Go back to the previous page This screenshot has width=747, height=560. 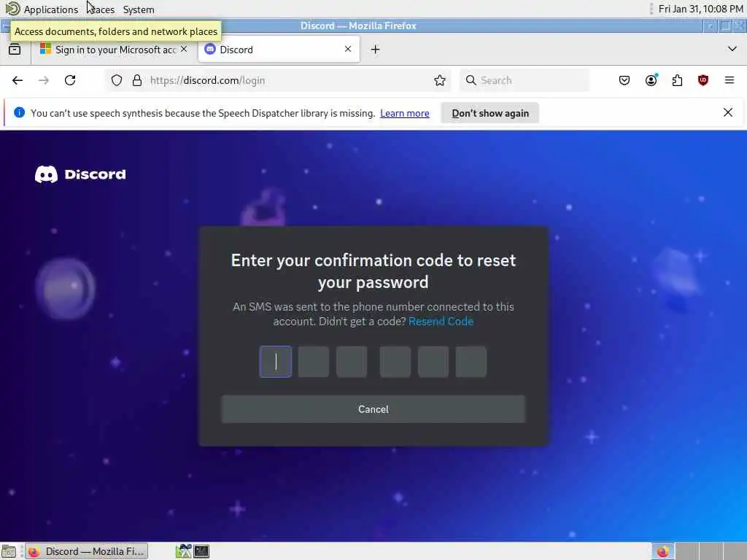point(18,80)
